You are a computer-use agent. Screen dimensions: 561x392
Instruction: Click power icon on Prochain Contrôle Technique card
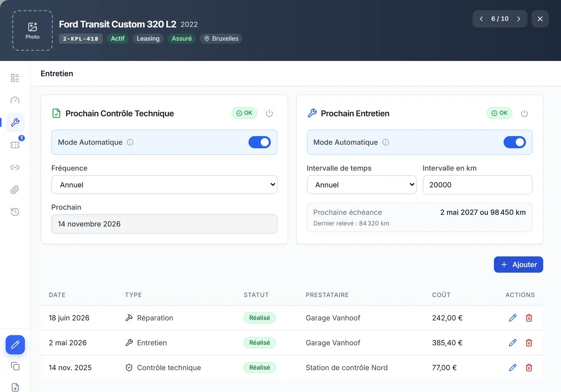click(269, 113)
